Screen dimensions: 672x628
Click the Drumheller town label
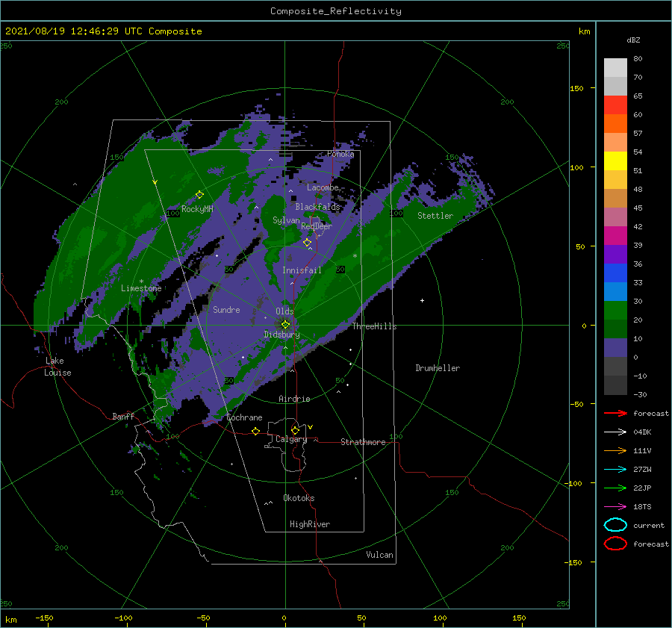click(437, 368)
